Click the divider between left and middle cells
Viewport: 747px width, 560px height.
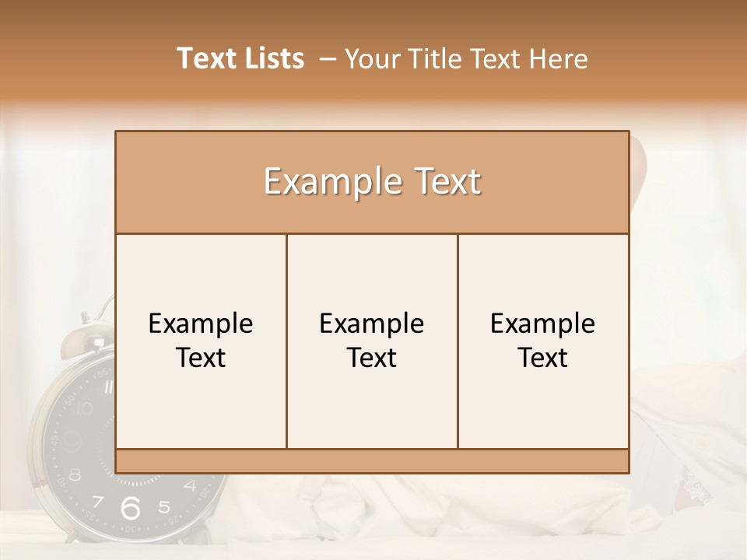(x=286, y=341)
